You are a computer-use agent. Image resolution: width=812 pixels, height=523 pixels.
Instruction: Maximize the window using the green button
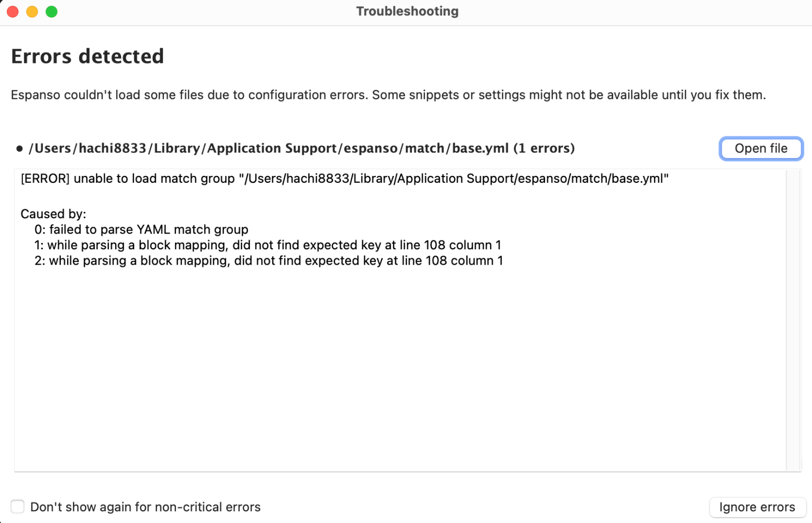[x=51, y=12]
